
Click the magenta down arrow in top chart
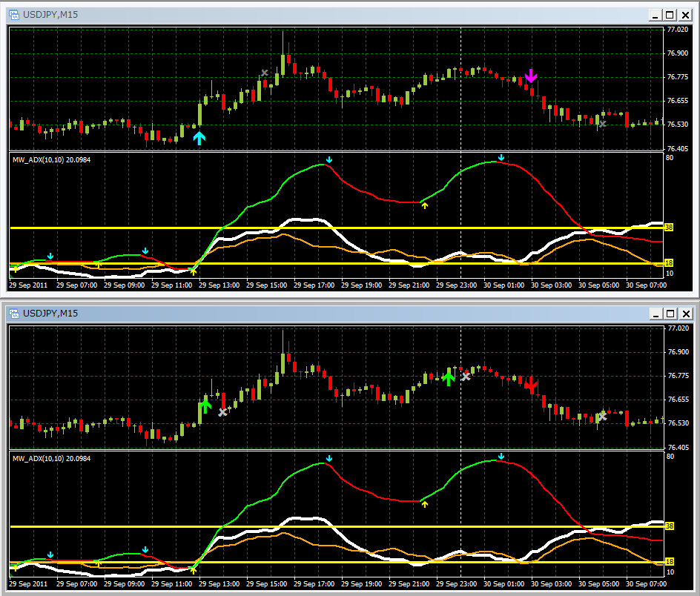click(x=531, y=76)
